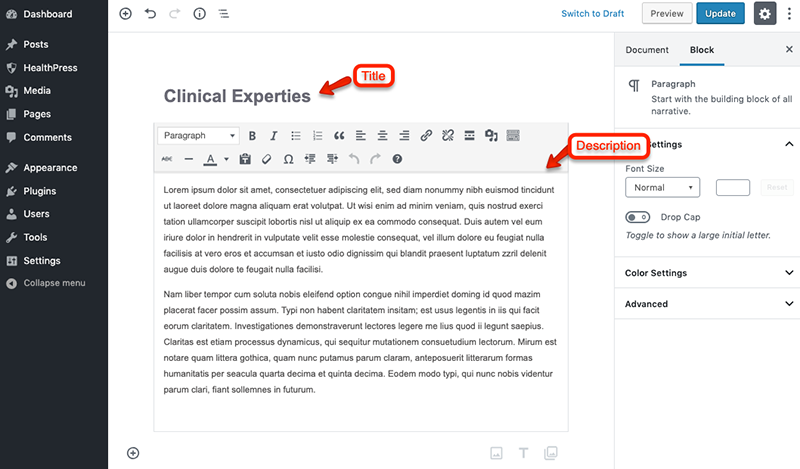Viewport: 800px width, 469px height.
Task: Open the Font Size Normal dropdown
Action: click(662, 187)
